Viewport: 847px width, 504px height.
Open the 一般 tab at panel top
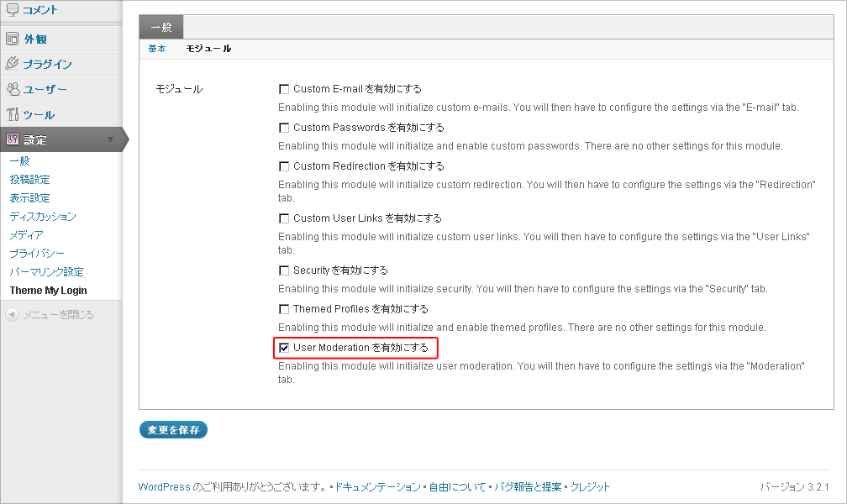[x=161, y=27]
